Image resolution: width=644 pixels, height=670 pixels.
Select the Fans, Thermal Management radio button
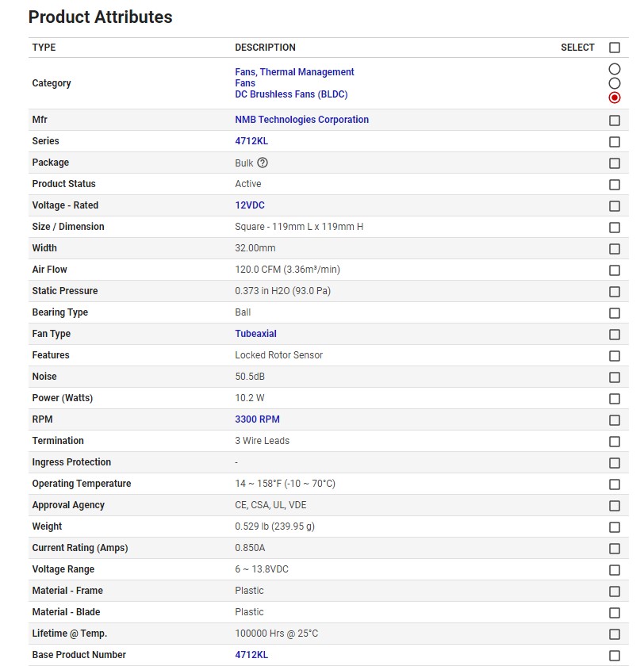tap(614, 70)
